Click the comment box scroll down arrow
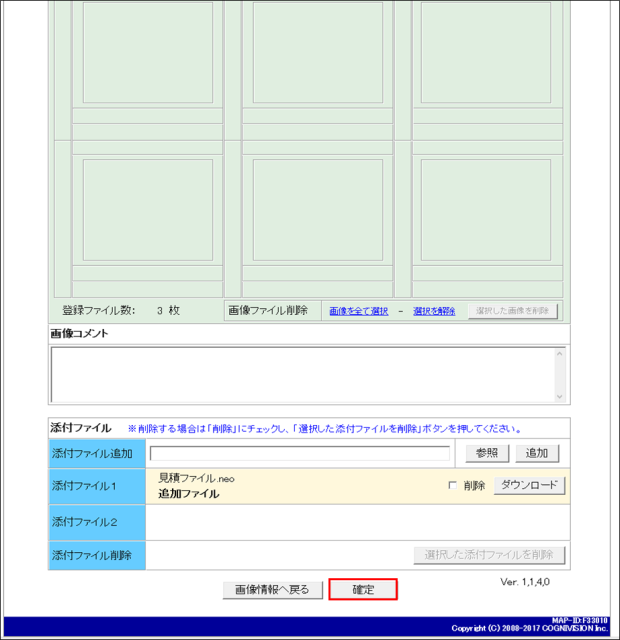This screenshot has height=640, width=620. pos(560,396)
